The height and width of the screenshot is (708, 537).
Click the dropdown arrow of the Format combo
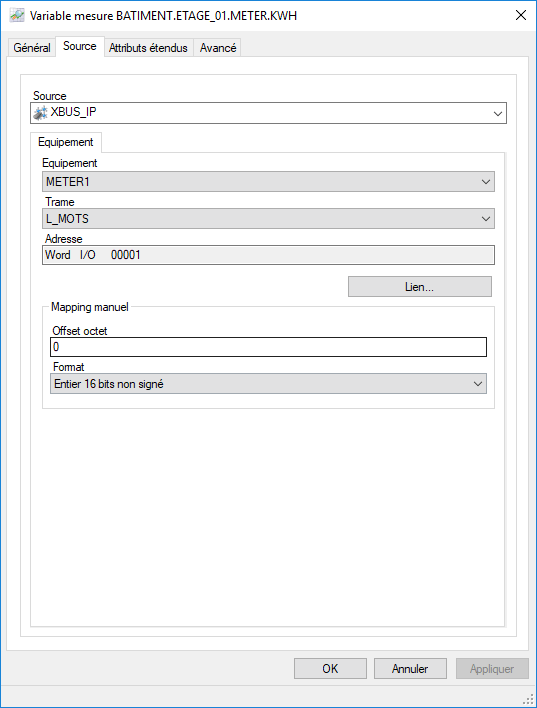coord(478,384)
